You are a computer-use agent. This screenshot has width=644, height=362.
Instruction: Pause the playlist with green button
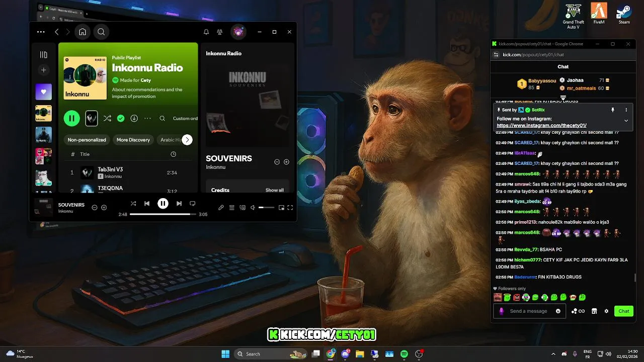[x=72, y=118]
